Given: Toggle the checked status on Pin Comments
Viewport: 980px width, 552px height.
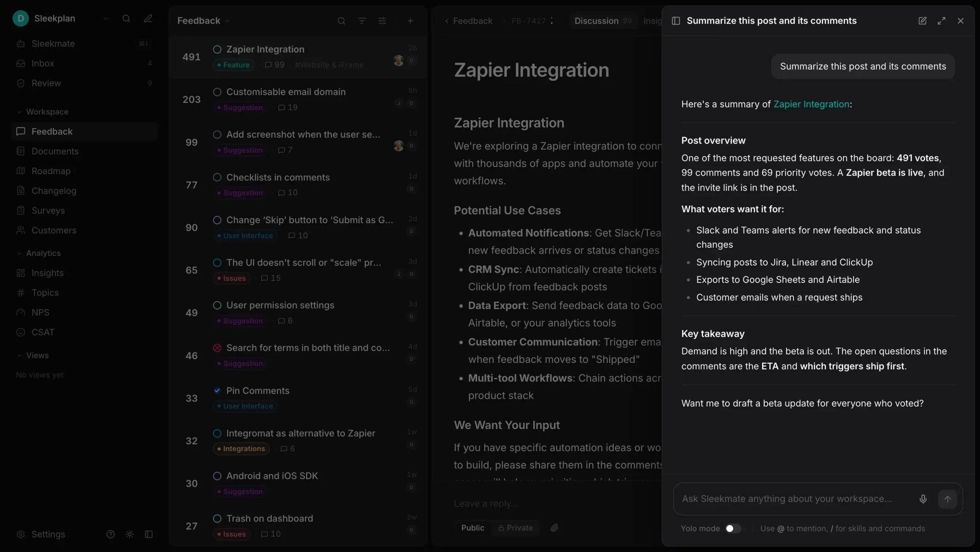Looking at the screenshot, I should coord(217,391).
